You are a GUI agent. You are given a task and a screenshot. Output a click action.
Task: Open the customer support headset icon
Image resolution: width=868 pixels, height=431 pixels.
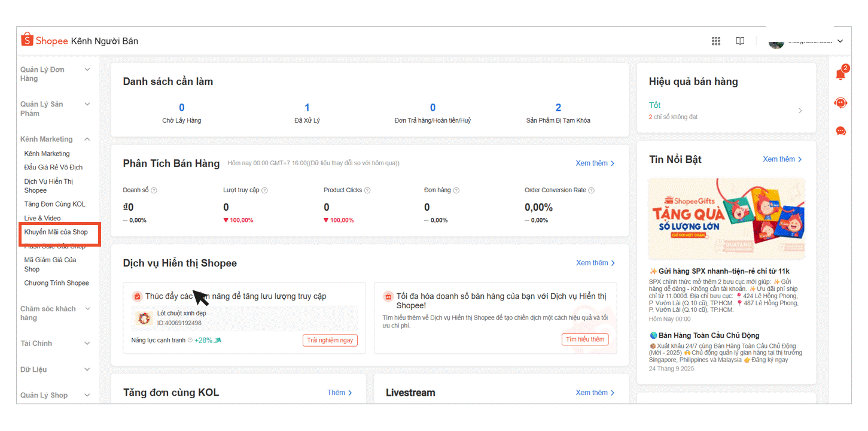pos(840,103)
